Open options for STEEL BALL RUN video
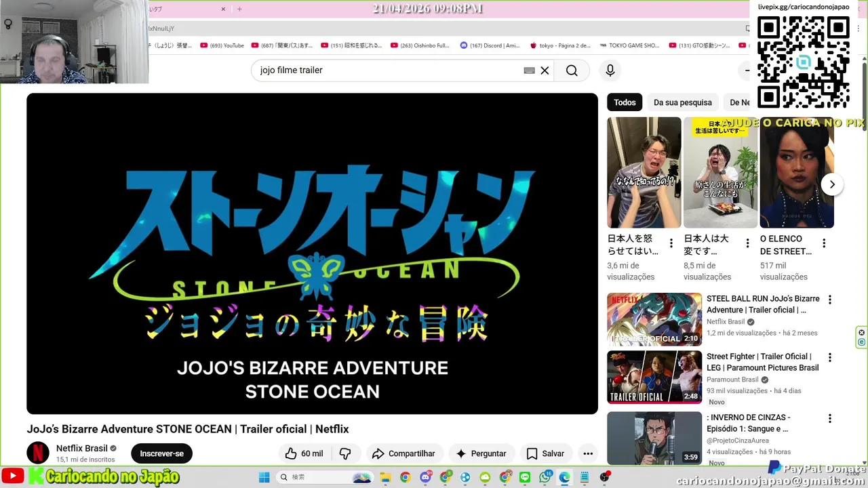This screenshot has height=488, width=868. (829, 300)
